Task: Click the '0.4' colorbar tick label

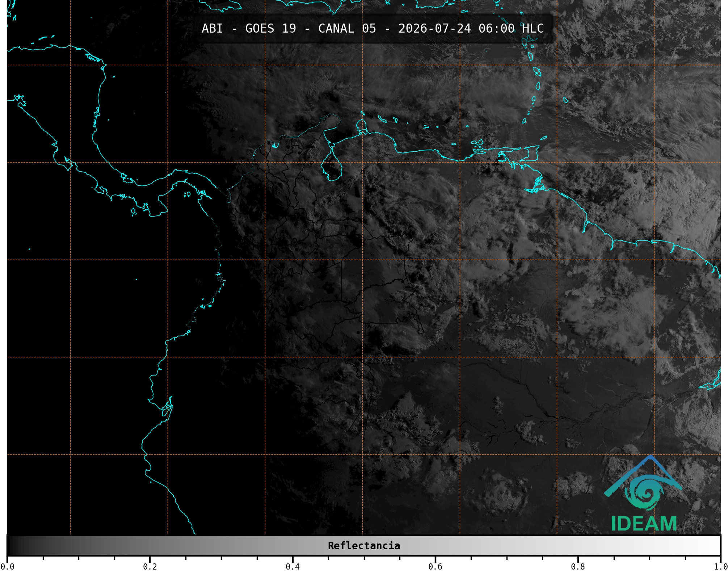Action: 293,567
